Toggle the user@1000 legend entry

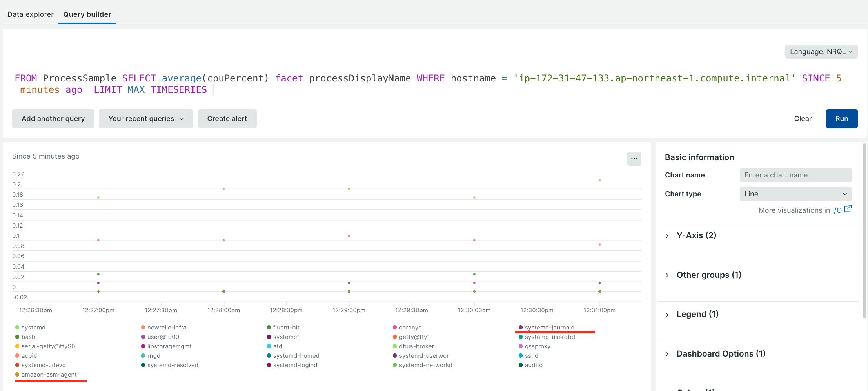click(160, 337)
